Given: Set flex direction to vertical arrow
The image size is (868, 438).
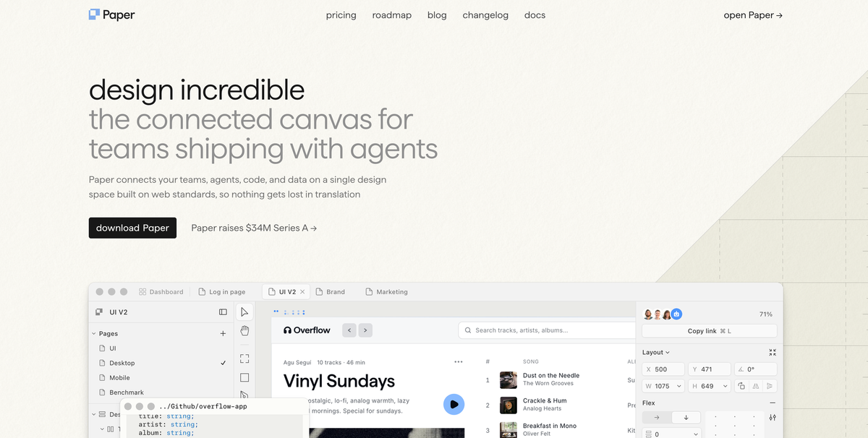Looking at the screenshot, I should [686, 418].
